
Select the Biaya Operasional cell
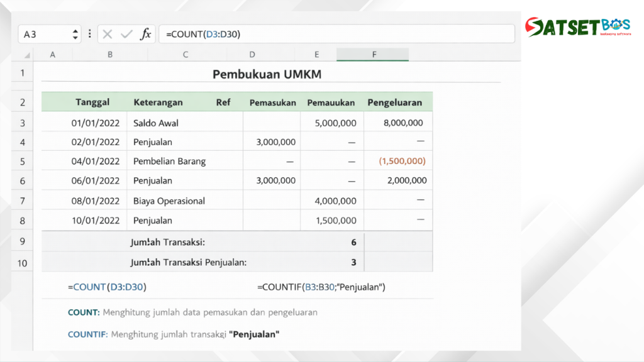pos(169,201)
